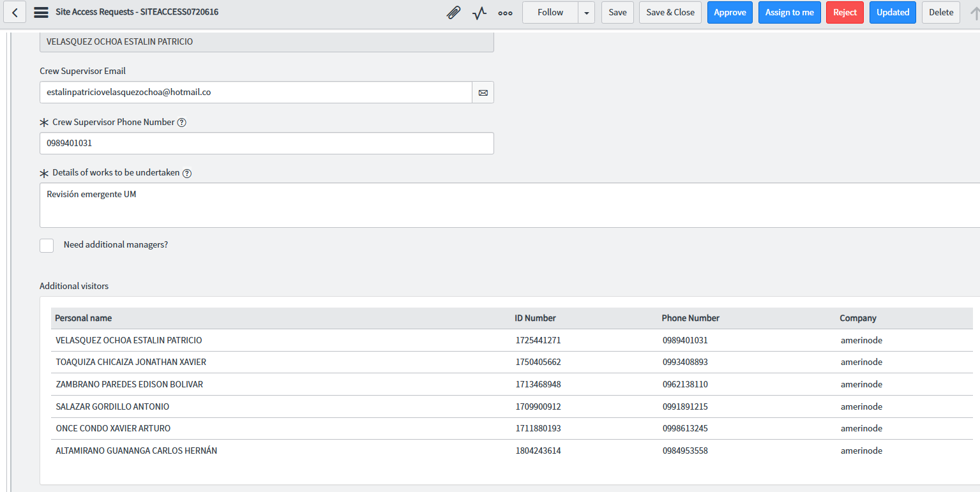
Task: Click phone number 0991891215
Action: pos(685,407)
